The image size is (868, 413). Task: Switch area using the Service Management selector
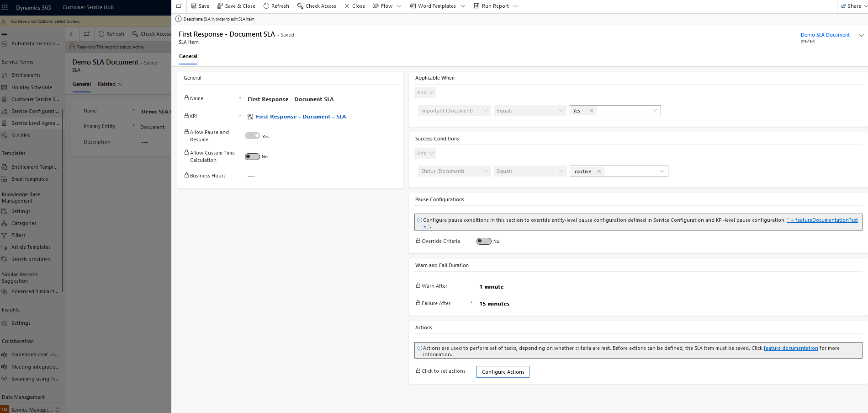pos(32,409)
